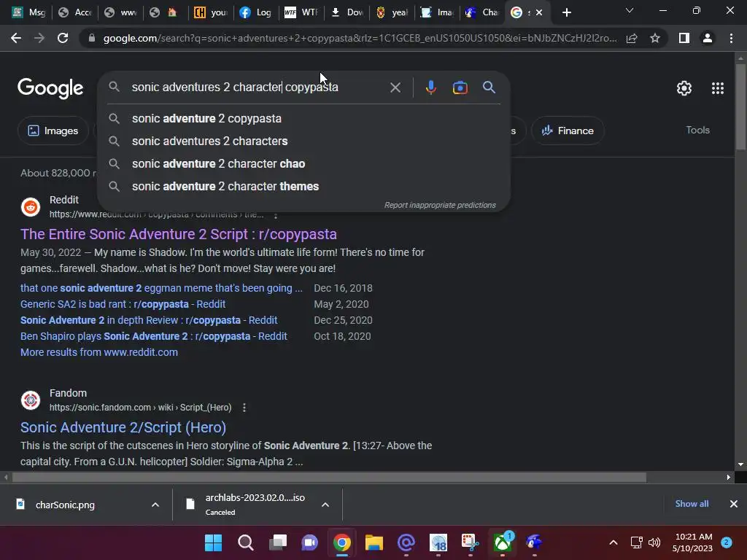Open the chat app on the taskbar
The height and width of the screenshot is (560, 747).
click(309, 542)
